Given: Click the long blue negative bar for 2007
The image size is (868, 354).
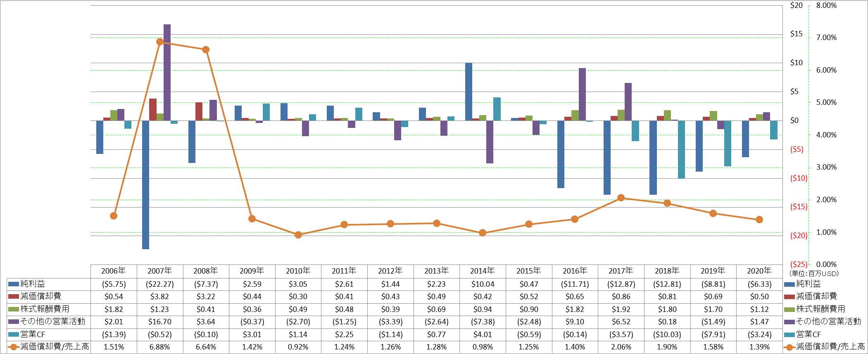Looking at the screenshot, I should pos(145,185).
